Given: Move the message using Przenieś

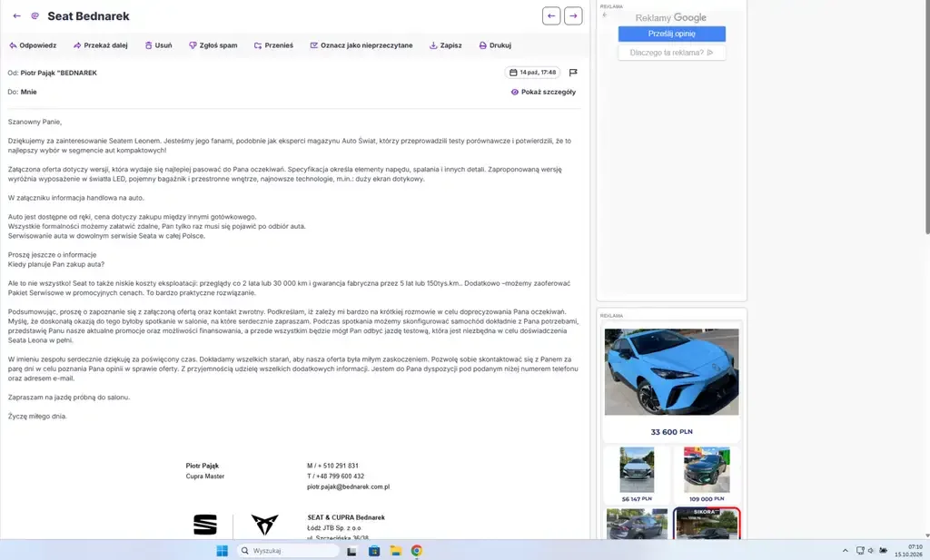Looking at the screenshot, I should [x=273, y=45].
